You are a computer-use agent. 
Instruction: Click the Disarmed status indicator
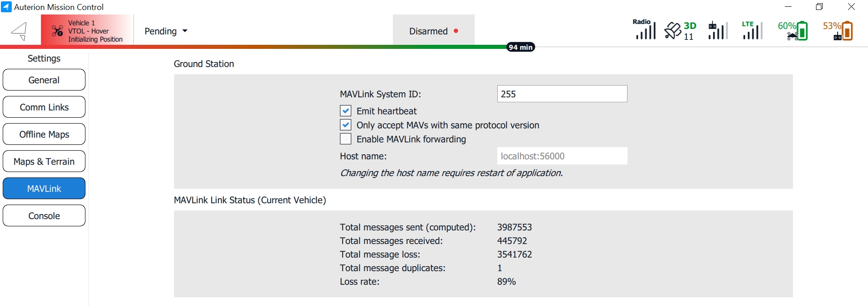tap(433, 31)
